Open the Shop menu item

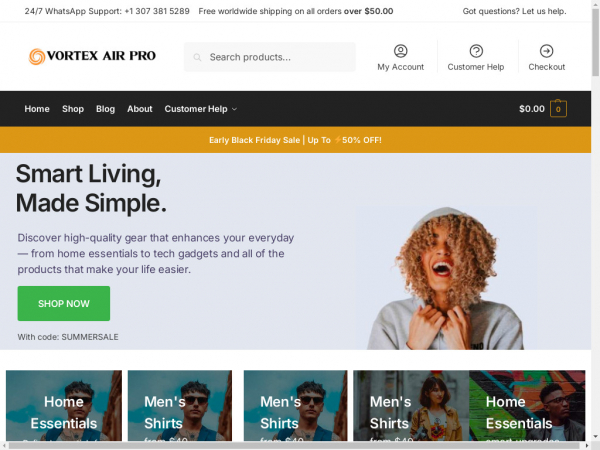pos(73,109)
